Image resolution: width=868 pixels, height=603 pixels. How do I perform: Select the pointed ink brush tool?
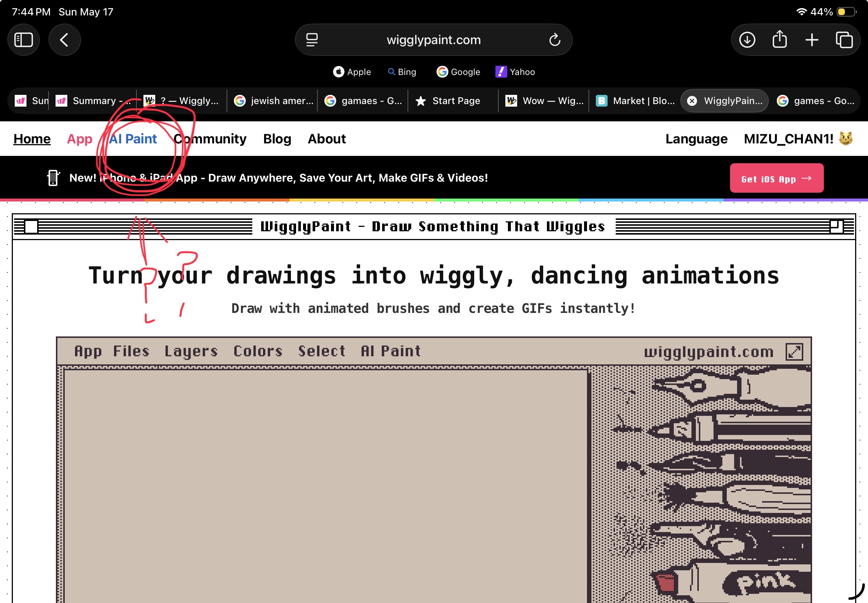coord(729,463)
